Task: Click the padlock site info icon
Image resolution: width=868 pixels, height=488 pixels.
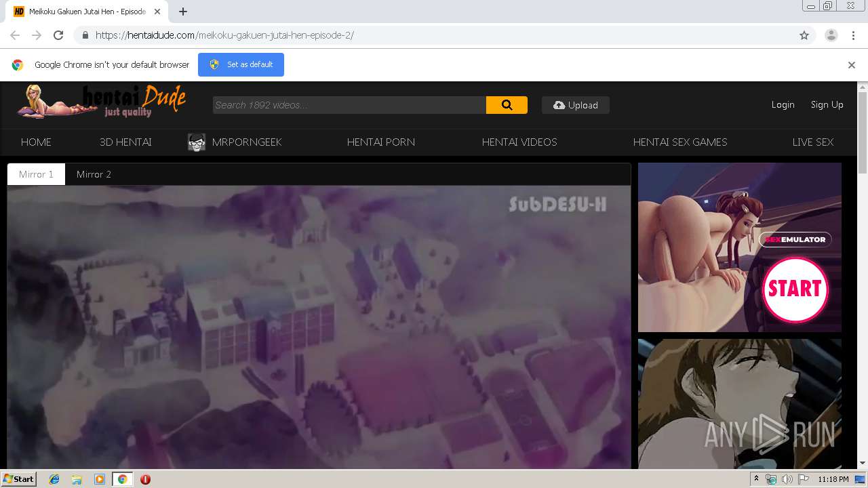Action: click(85, 35)
